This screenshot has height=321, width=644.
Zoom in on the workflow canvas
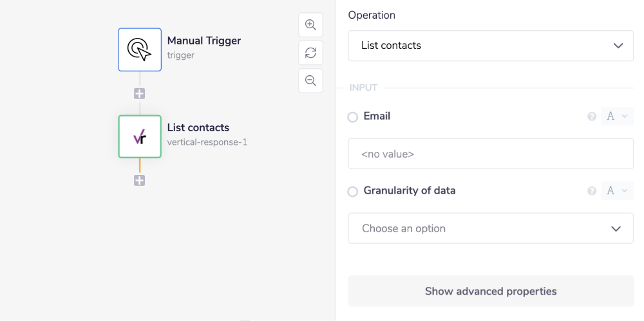(310, 25)
